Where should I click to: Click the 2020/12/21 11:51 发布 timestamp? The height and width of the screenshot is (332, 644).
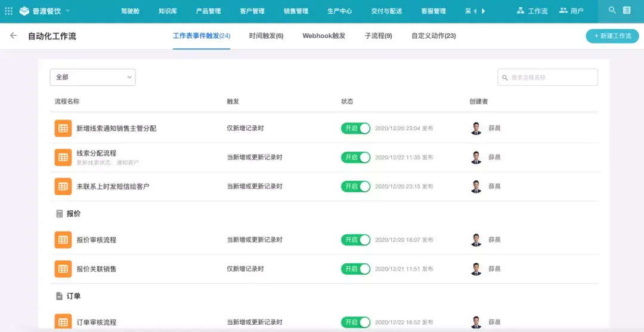click(404, 269)
